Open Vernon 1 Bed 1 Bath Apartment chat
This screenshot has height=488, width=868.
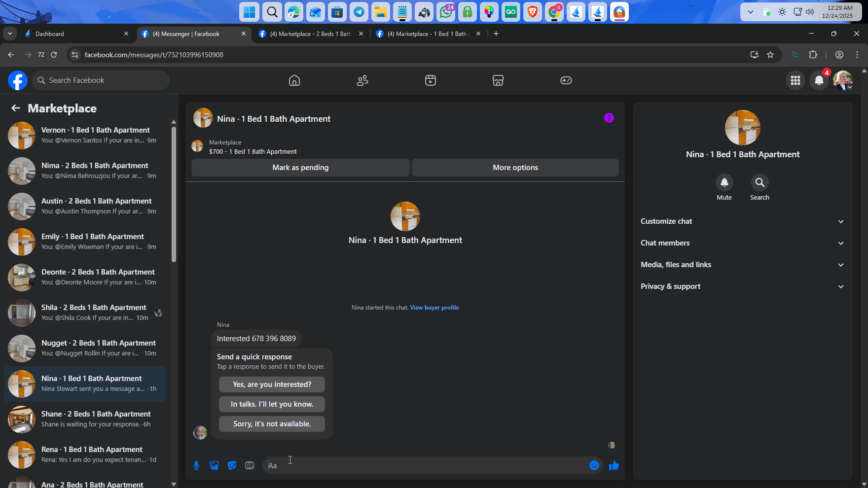pos(85,135)
